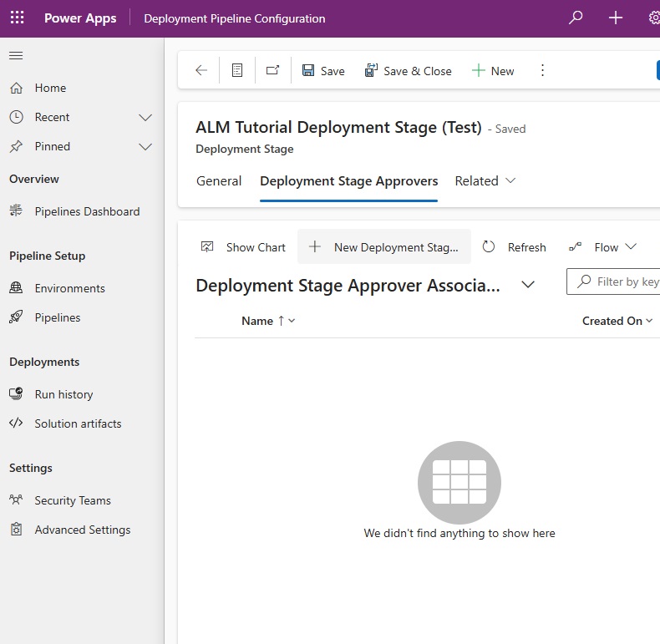Click the Save button
The image size is (660, 644).
pos(323,71)
